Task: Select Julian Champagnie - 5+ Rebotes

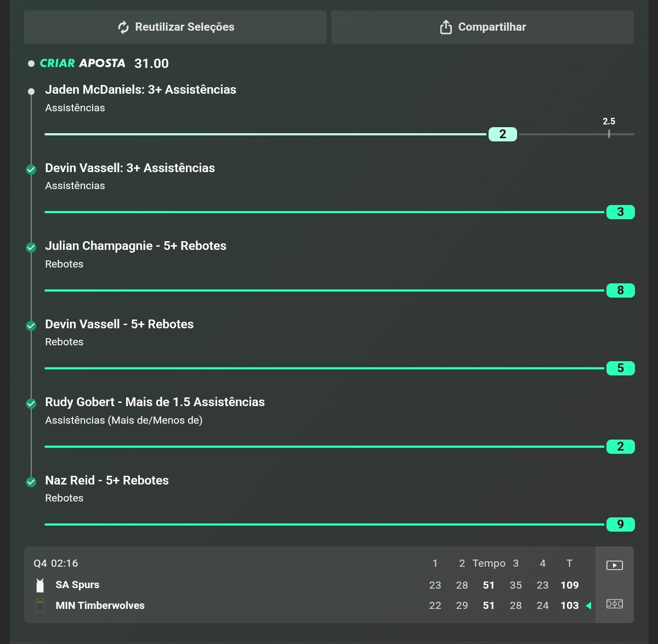Action: tap(135, 246)
